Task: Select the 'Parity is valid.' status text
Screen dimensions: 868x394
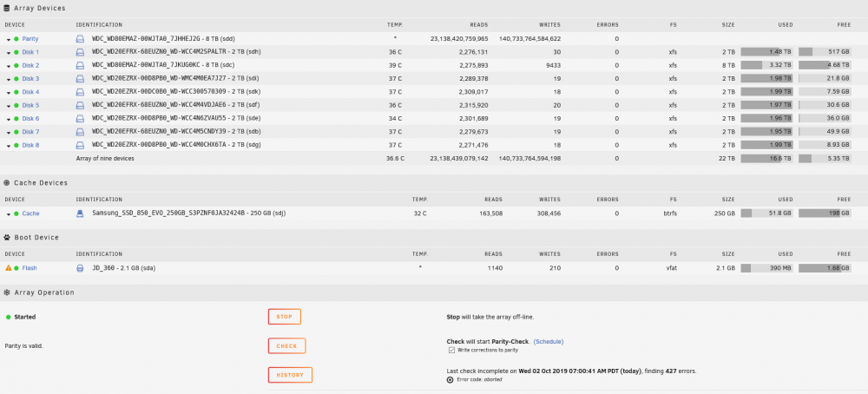Action: tap(23, 346)
